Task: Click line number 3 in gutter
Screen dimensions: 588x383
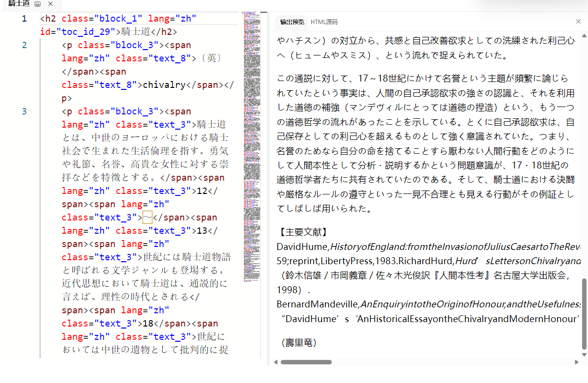Action: [x=25, y=111]
